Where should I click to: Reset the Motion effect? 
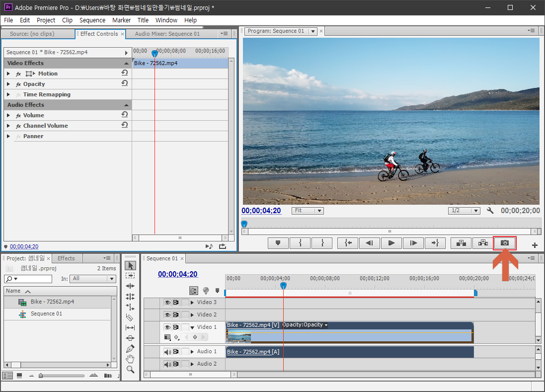pos(124,73)
